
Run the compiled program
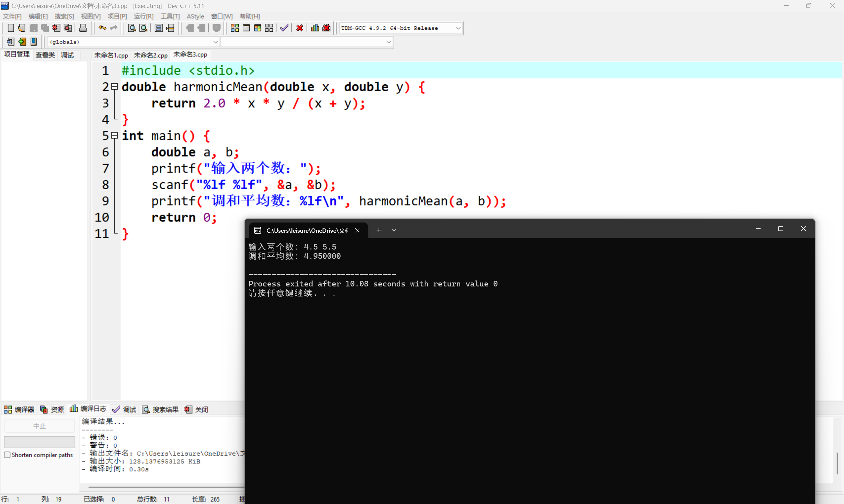point(246,28)
